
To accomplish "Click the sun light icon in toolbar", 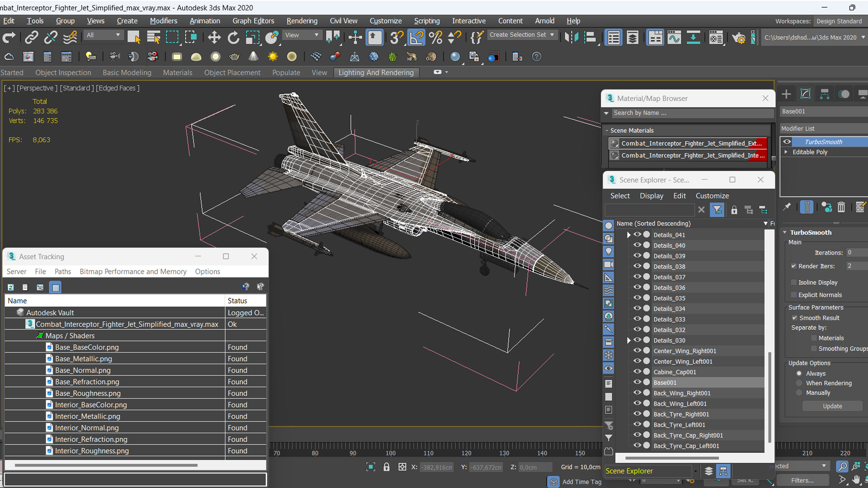I will click(273, 56).
